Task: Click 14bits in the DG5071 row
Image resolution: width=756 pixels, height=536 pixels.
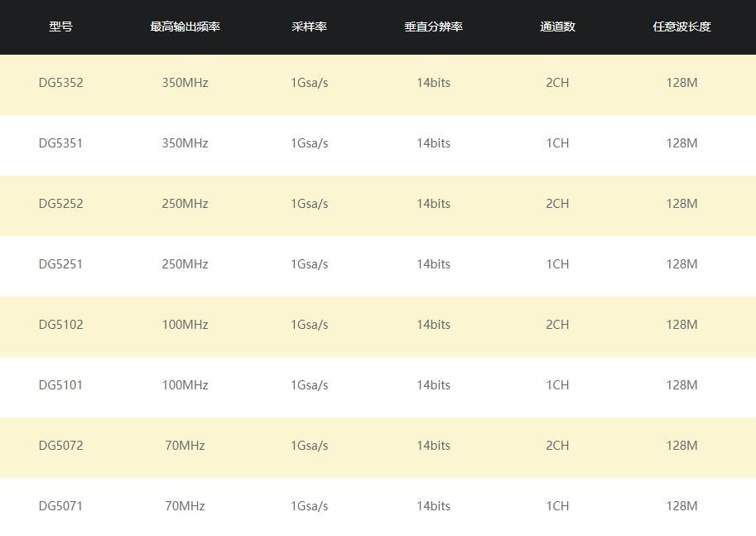Action: point(433,505)
